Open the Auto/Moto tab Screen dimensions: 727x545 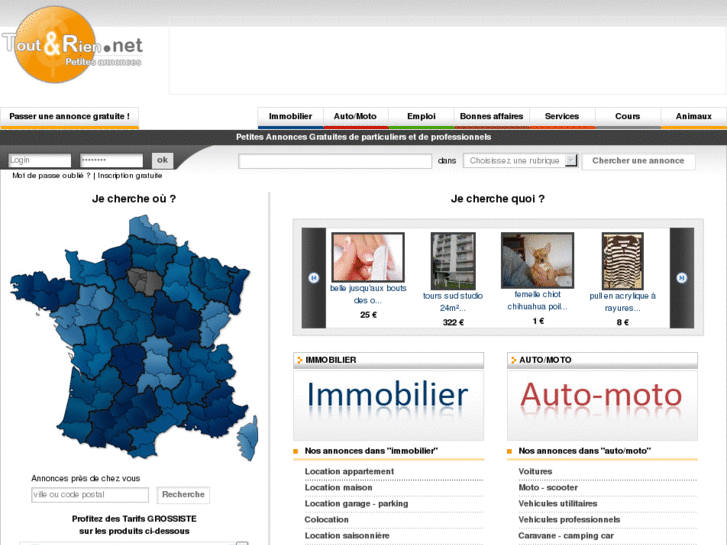pos(355,117)
